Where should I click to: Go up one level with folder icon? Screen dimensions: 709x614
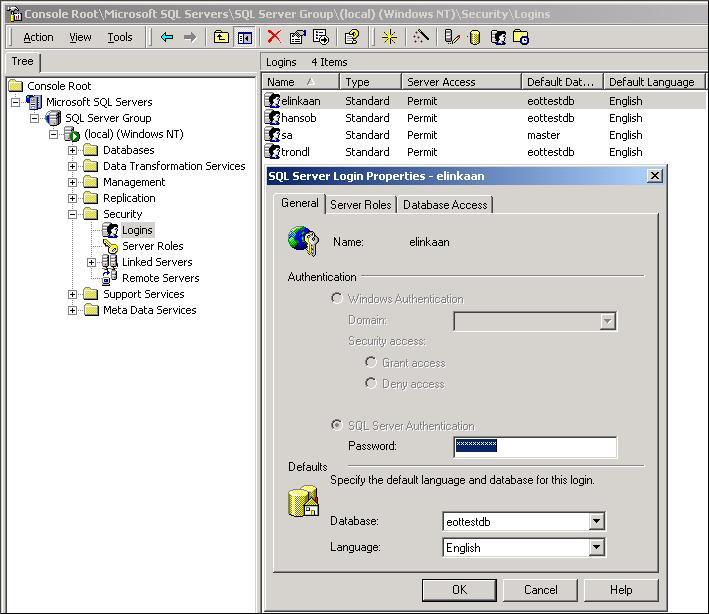(221, 37)
